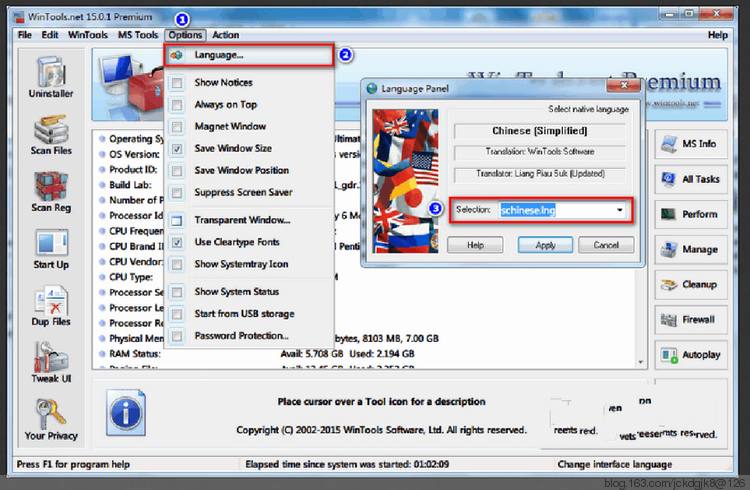Click the MS Info button
Image resolution: width=750 pixels, height=490 pixels.
(x=691, y=144)
